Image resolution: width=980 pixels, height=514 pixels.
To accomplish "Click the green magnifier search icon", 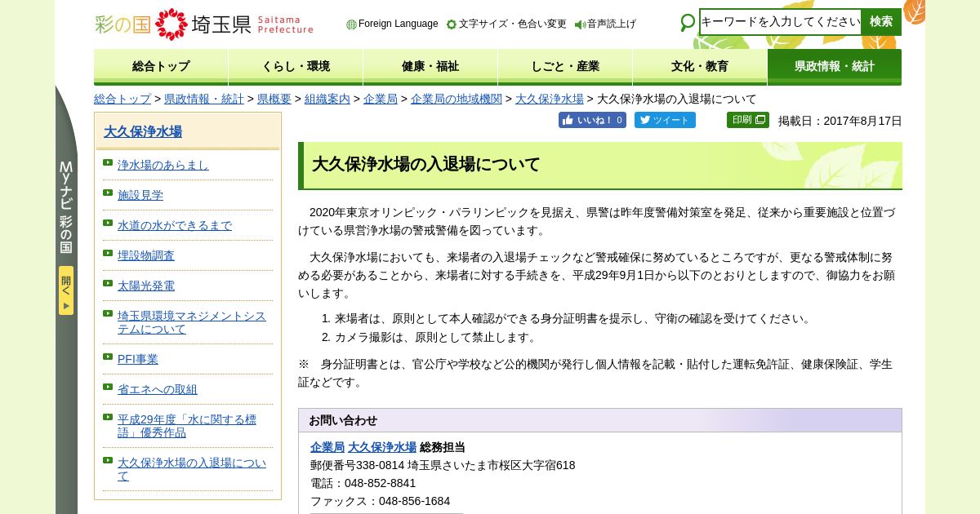I will (688, 23).
